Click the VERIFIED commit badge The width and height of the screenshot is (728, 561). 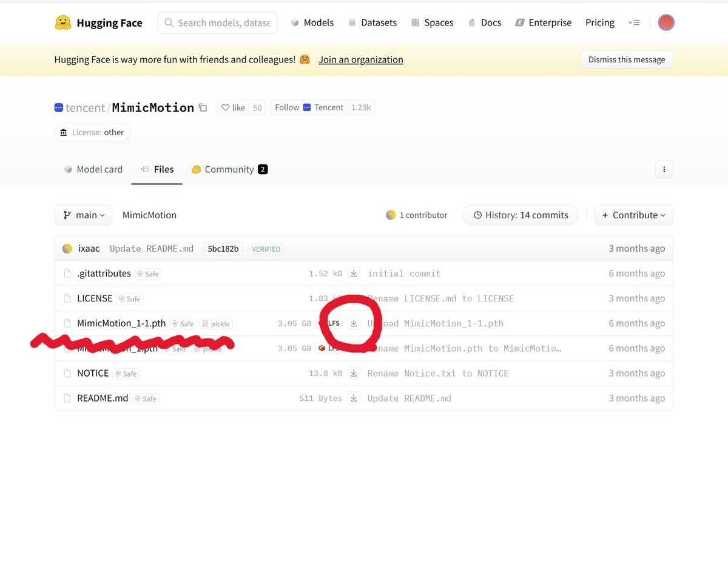point(266,249)
